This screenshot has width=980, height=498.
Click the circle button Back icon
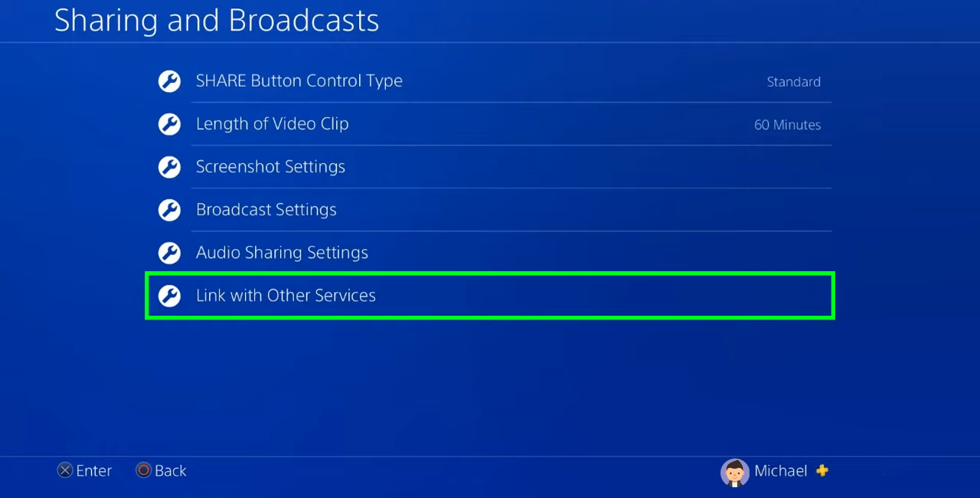[143, 470]
